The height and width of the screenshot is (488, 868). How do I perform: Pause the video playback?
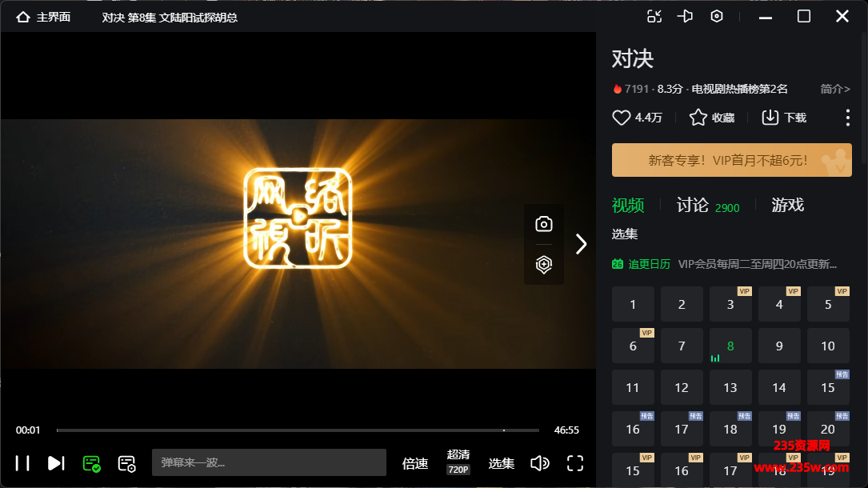click(22, 463)
